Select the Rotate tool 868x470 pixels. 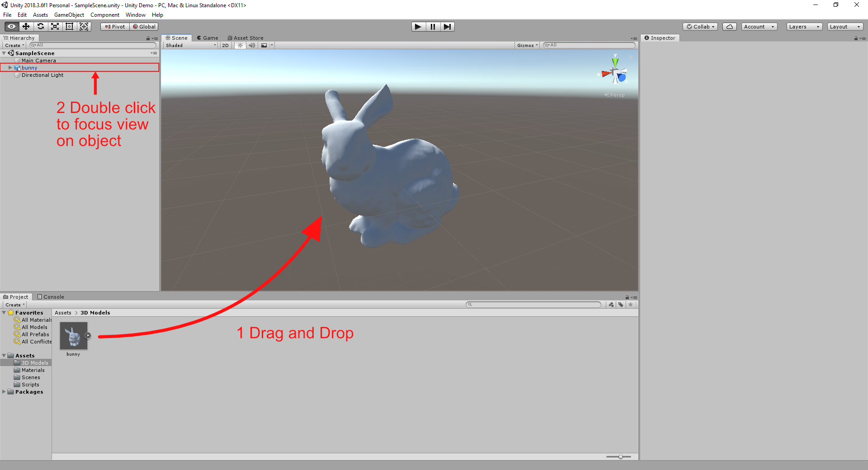coord(41,27)
